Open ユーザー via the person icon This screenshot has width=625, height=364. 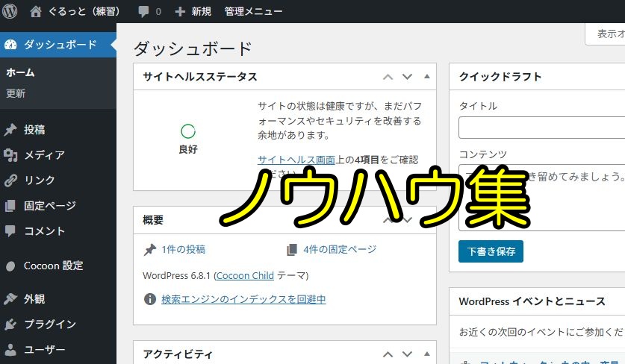coord(10,350)
